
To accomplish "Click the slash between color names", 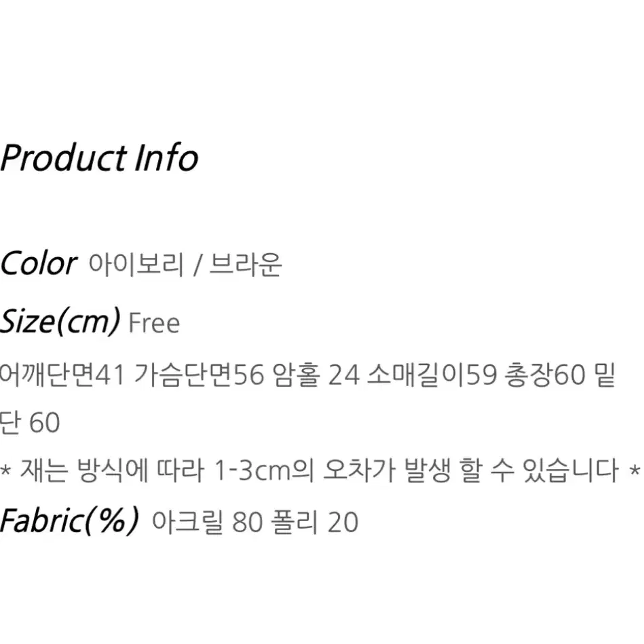I will point(197,265).
